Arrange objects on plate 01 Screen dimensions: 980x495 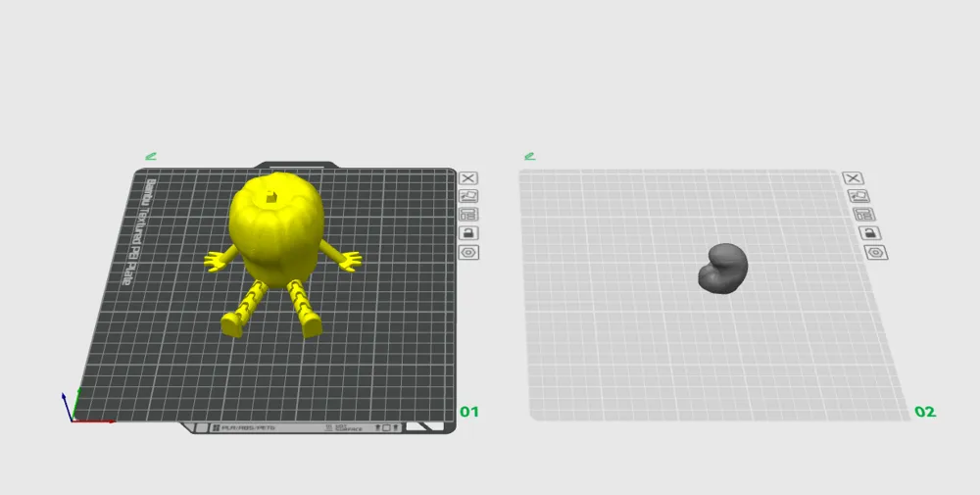click(x=468, y=215)
